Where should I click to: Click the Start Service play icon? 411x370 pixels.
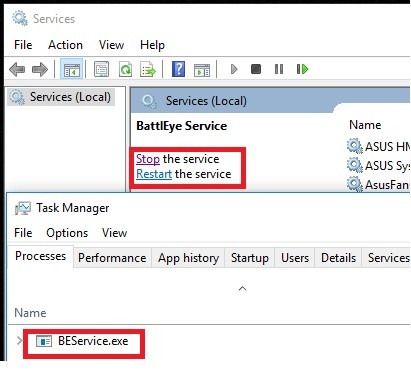coord(234,69)
